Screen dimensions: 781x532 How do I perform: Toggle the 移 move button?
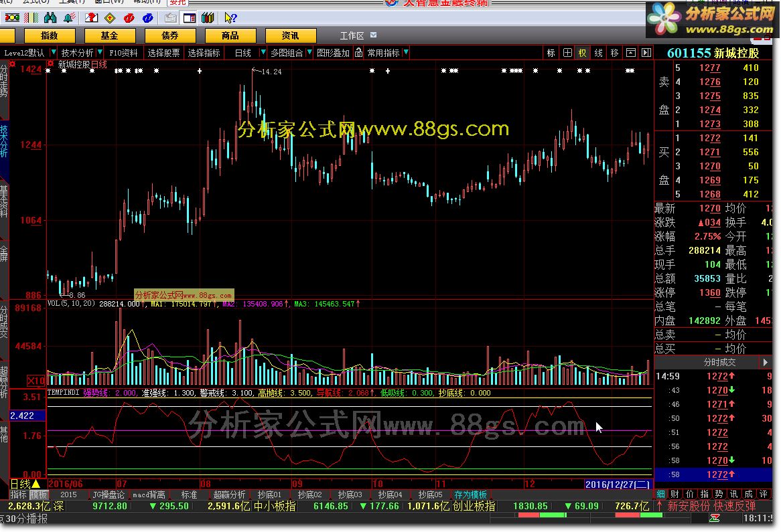point(615,53)
